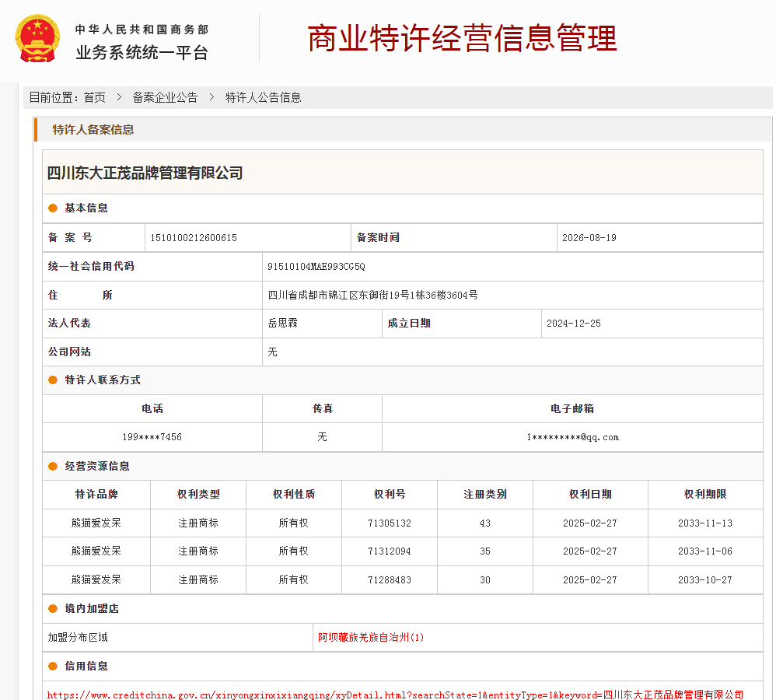776x700 pixels.
Task: Click 境内加盟店 section header
Action: 92,608
